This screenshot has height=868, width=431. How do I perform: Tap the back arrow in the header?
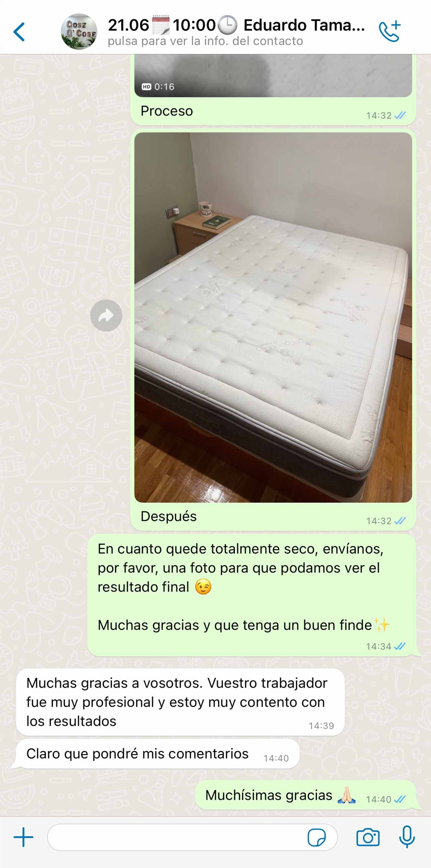(x=19, y=32)
